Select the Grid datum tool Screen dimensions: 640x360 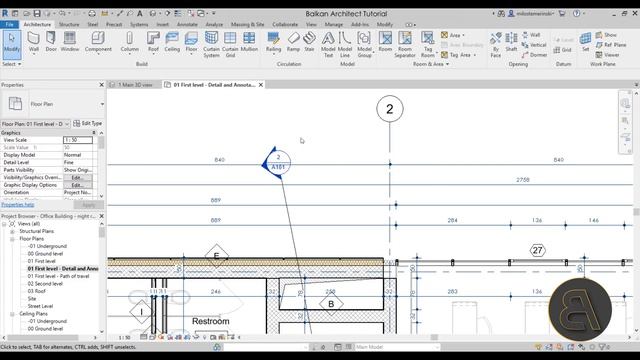tap(562, 50)
